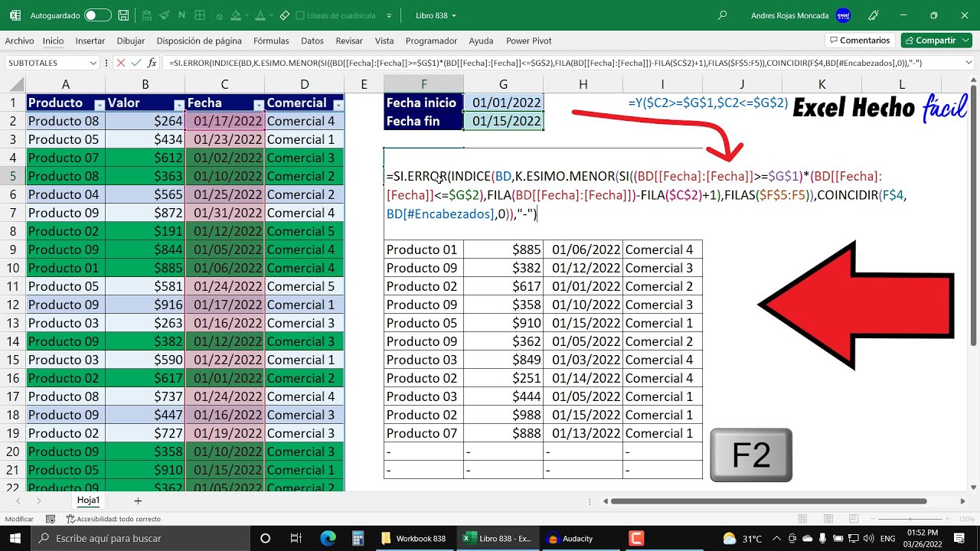Image resolution: width=980 pixels, height=551 pixels.
Task: Launch Microsoft Edge from taskbar
Action: (x=328, y=539)
